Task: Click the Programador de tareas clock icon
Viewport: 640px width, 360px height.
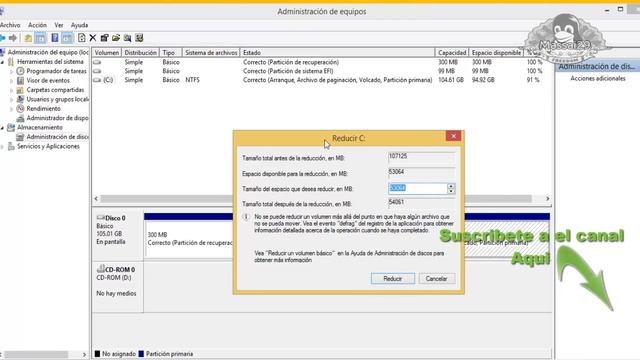Action: point(20,71)
